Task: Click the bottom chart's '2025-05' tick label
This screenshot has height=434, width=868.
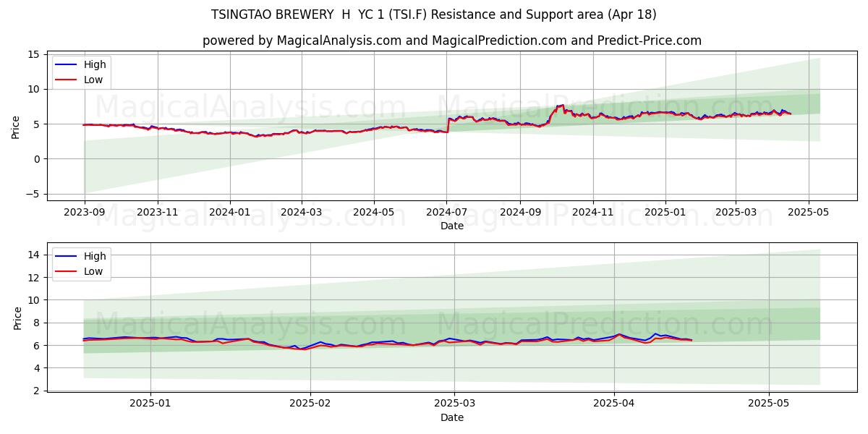Action: coord(769,404)
